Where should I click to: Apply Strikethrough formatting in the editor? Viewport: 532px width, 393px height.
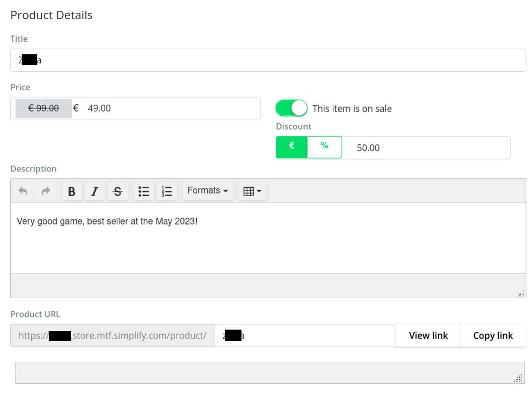(118, 191)
